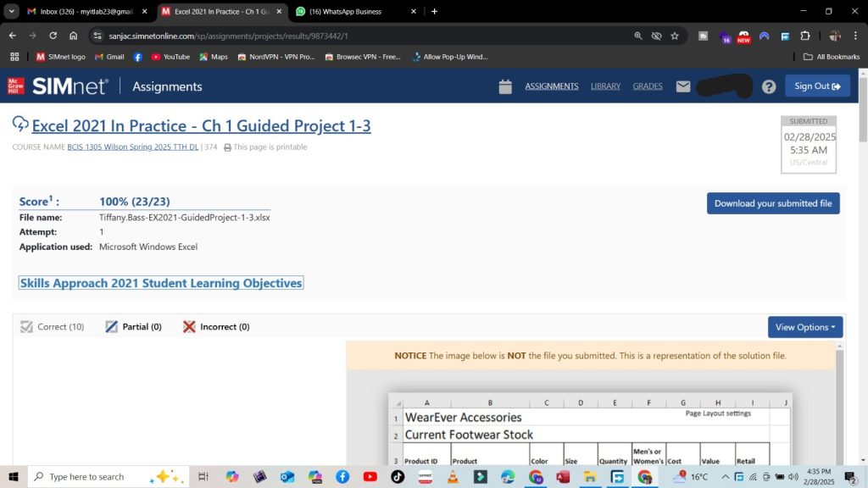
Task: Open File Explorer from taskbar
Action: coord(590,476)
